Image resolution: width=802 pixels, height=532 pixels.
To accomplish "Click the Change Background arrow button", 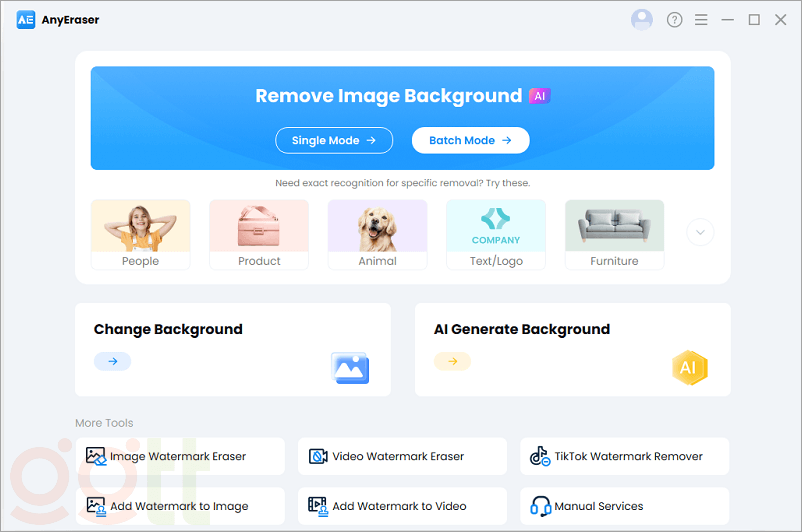I will [112, 362].
